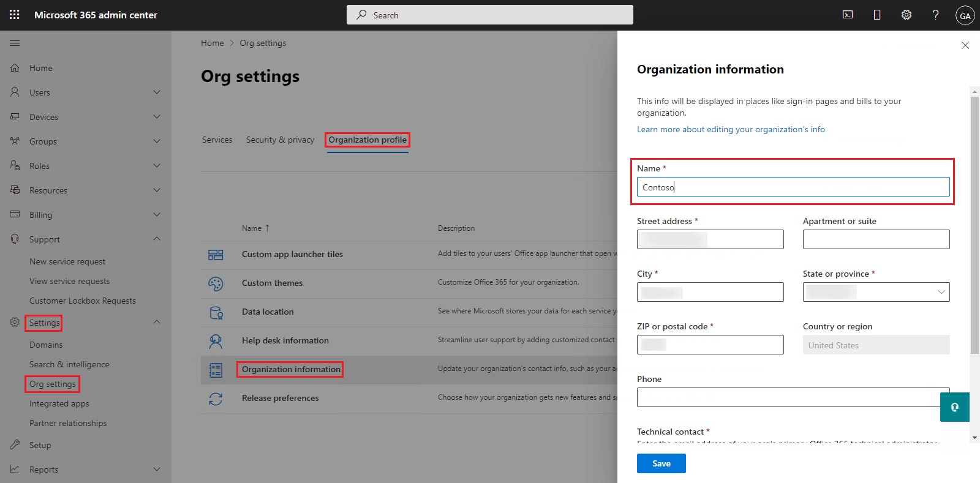
Task: Click the Phone input field
Action: coord(793,397)
